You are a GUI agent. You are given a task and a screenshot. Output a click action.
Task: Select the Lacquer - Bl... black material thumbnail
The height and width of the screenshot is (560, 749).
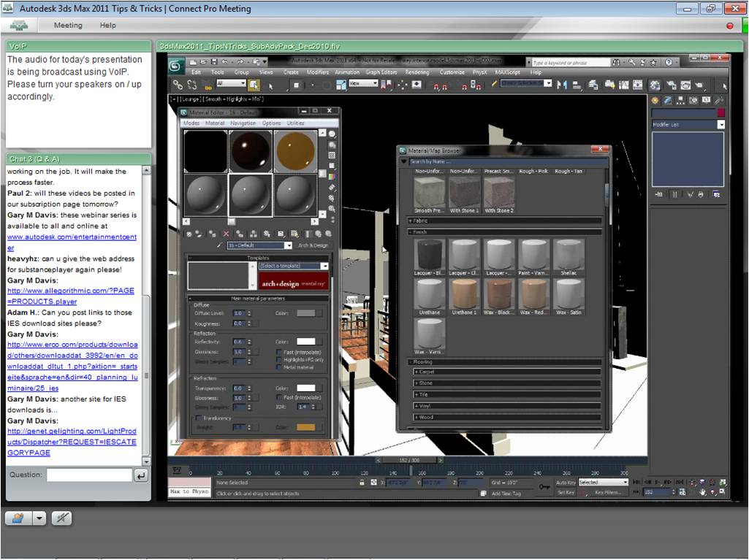coord(430,258)
